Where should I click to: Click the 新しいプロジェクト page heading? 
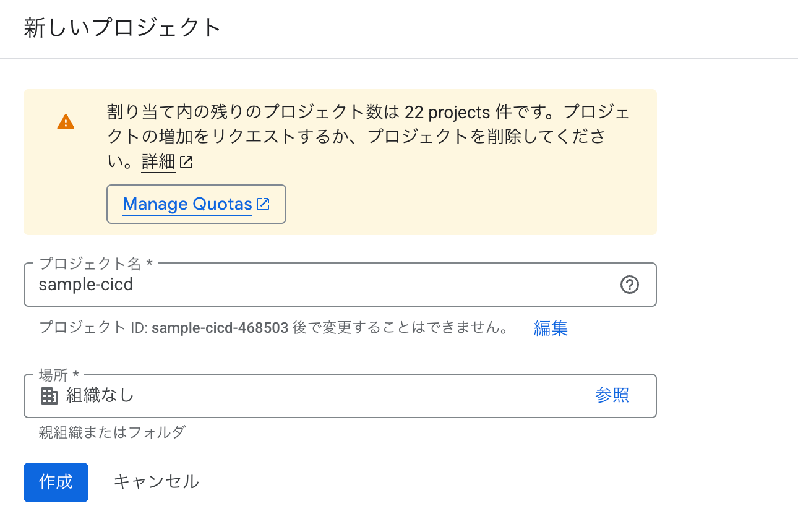(122, 28)
